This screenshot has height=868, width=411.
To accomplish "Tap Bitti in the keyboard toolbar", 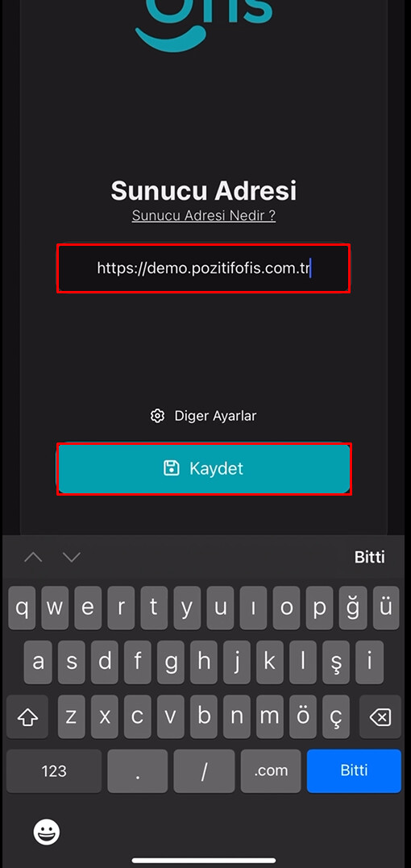I will [x=370, y=557].
